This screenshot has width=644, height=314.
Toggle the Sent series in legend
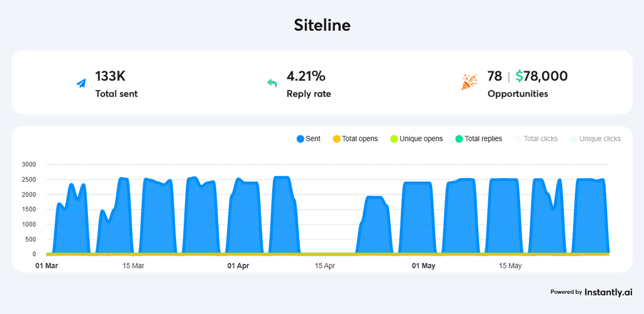pos(308,139)
